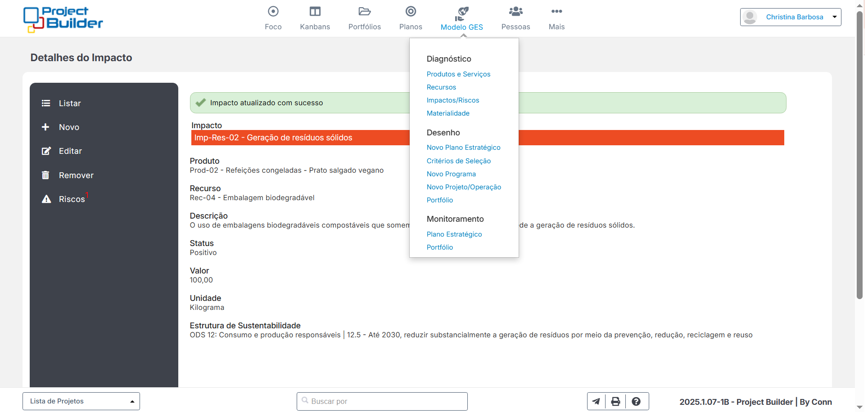Select the Modelo GES menu label
868x412 pixels.
pos(462,27)
